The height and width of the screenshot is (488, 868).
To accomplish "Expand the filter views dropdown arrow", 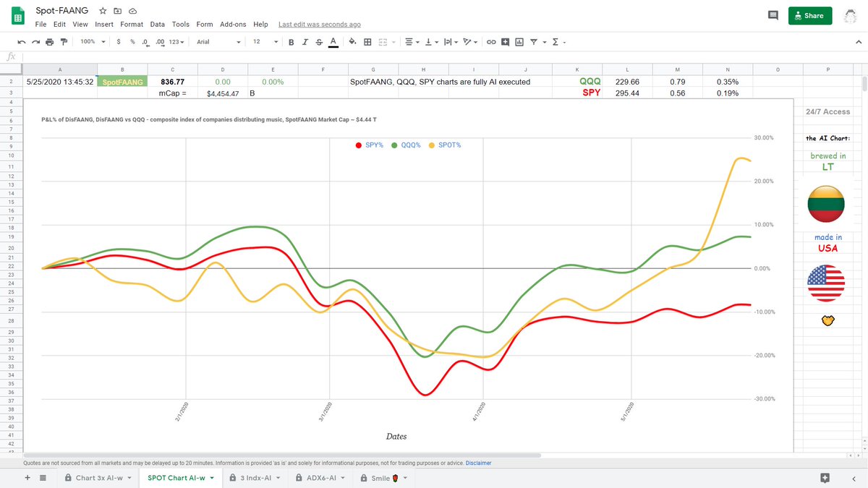I will click(x=543, y=42).
